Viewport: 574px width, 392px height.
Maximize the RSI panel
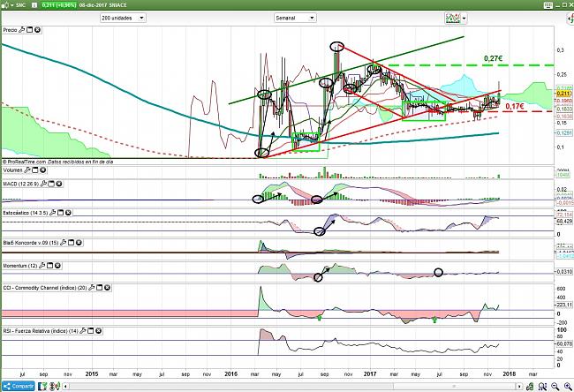point(91,331)
